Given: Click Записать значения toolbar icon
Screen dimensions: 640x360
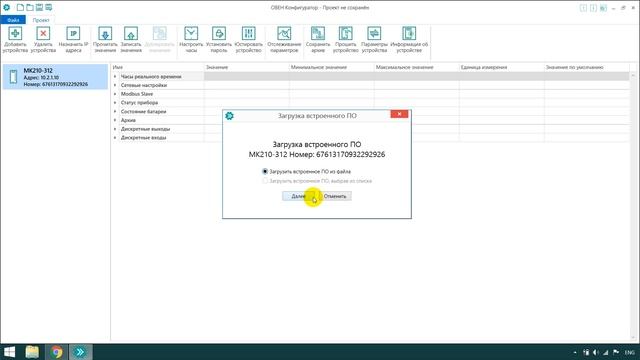Looking at the screenshot, I should pyautogui.click(x=131, y=40).
